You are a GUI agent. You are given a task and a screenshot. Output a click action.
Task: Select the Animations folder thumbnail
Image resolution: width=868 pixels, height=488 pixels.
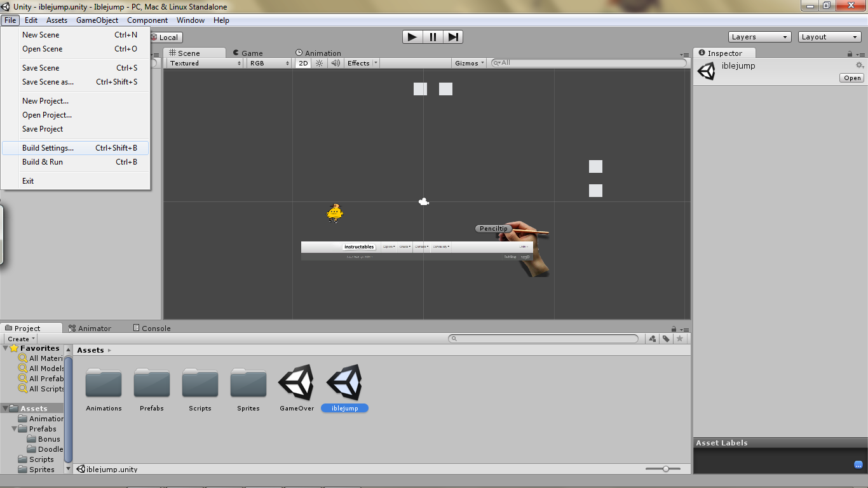coord(104,383)
